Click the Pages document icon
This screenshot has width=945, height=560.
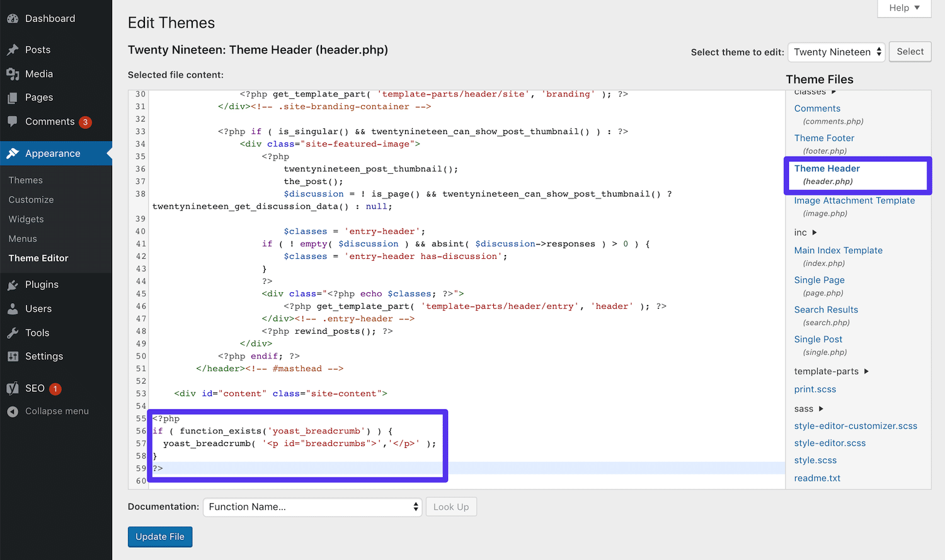(13, 98)
